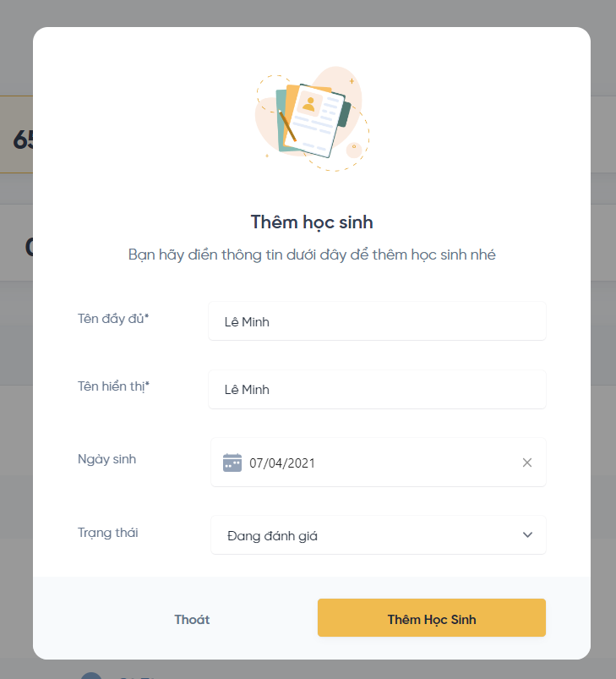Click the 'Trạng thái' label
616x679 pixels.
pyautogui.click(x=107, y=533)
